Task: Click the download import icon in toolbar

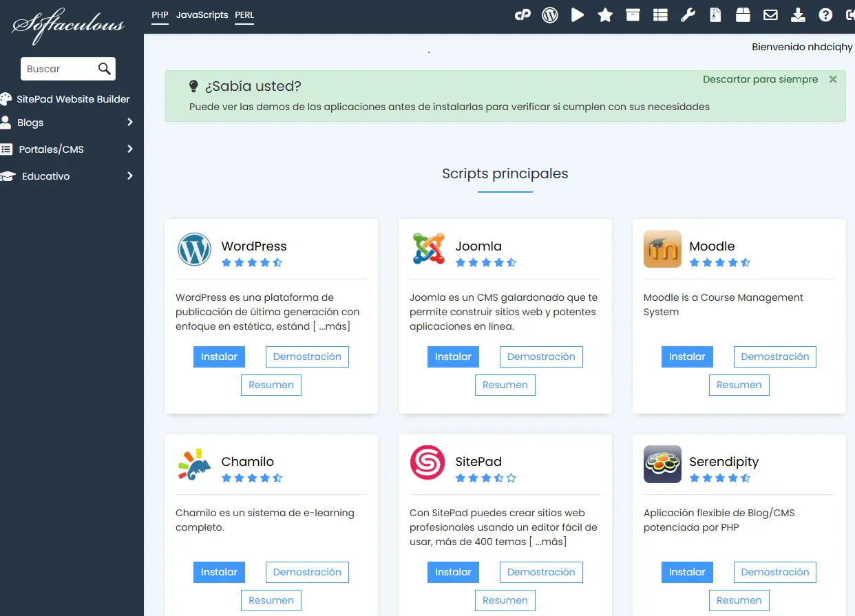Action: [798, 14]
